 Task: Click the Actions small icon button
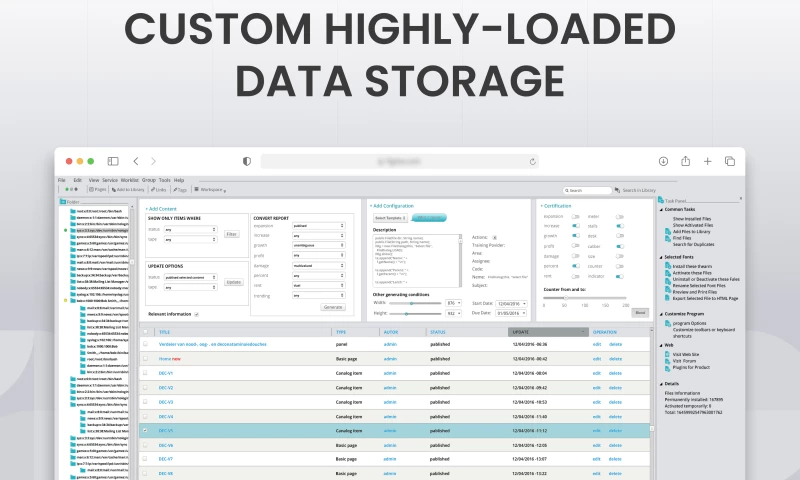click(494, 238)
